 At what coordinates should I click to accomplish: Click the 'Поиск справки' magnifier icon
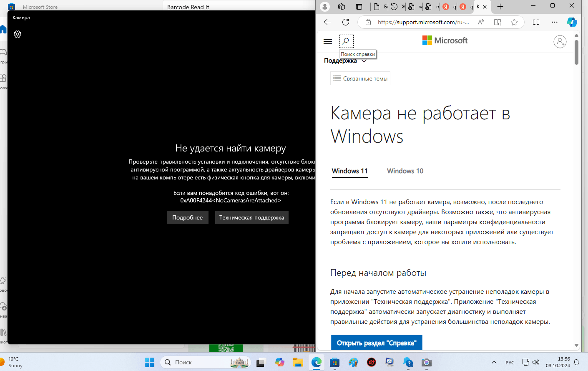(346, 41)
